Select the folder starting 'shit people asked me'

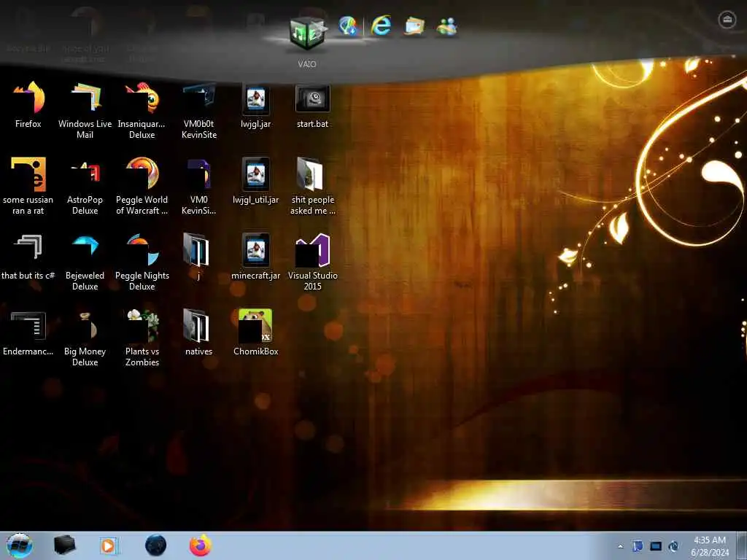click(x=310, y=174)
